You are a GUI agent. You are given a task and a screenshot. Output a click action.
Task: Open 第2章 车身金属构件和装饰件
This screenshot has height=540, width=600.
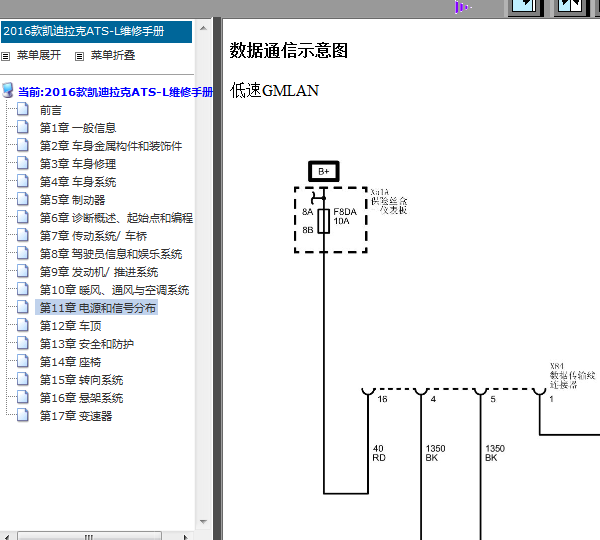[111, 146]
